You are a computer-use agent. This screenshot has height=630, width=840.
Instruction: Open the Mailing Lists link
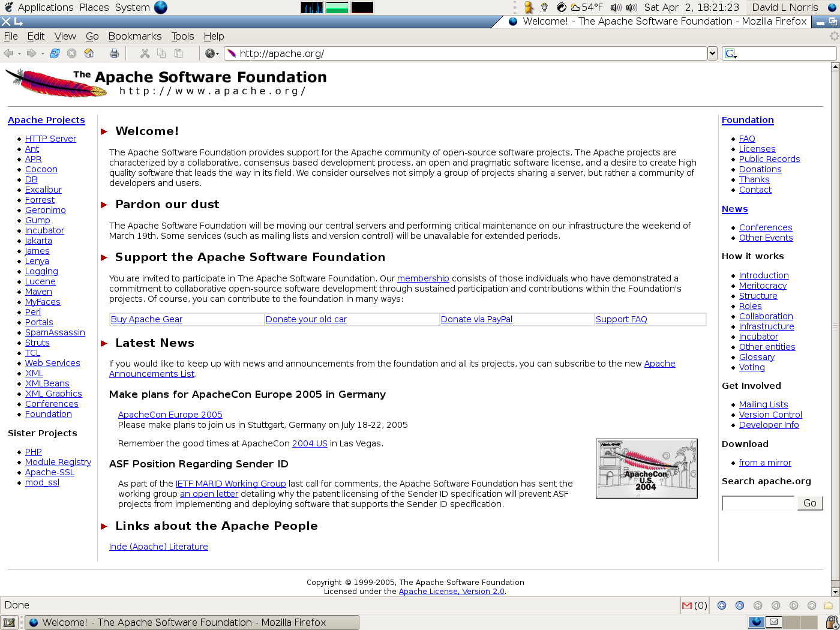[764, 404]
